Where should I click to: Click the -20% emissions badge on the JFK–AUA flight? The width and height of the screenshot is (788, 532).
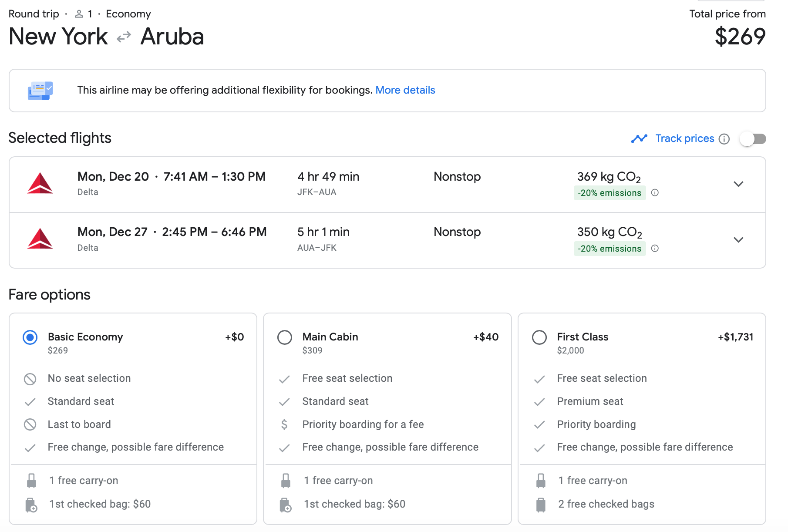pyautogui.click(x=610, y=193)
